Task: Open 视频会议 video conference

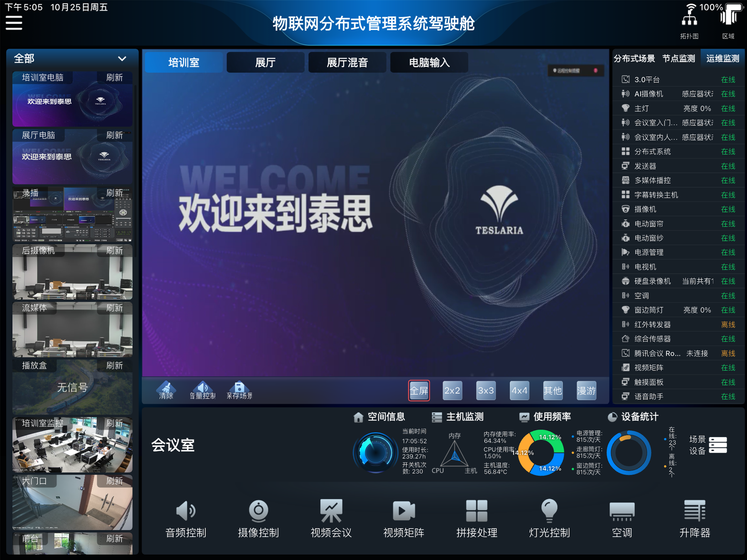Action: [x=331, y=518]
